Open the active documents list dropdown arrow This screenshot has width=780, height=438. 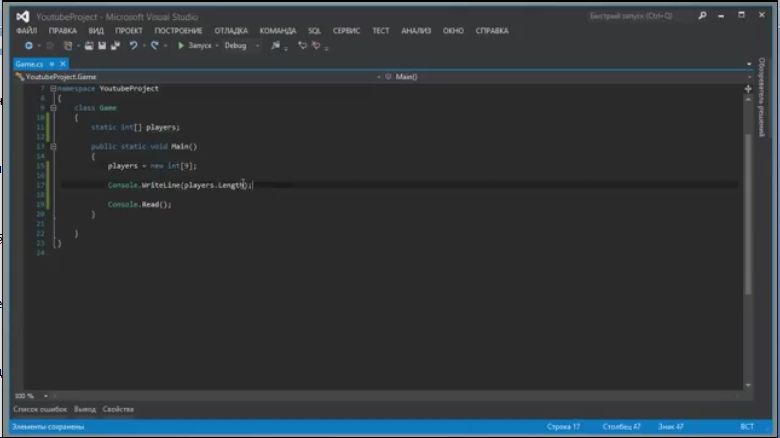click(x=749, y=64)
